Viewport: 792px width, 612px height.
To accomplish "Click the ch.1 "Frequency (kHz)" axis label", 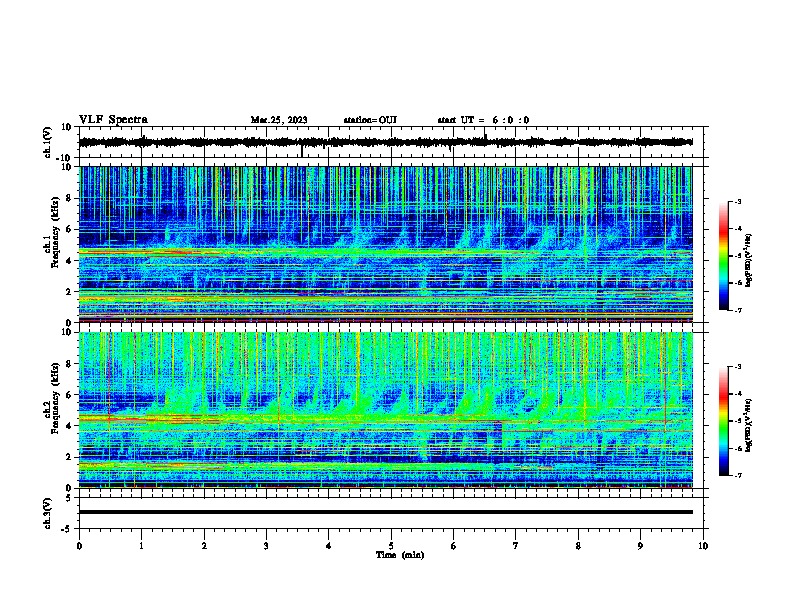I will click(55, 232).
